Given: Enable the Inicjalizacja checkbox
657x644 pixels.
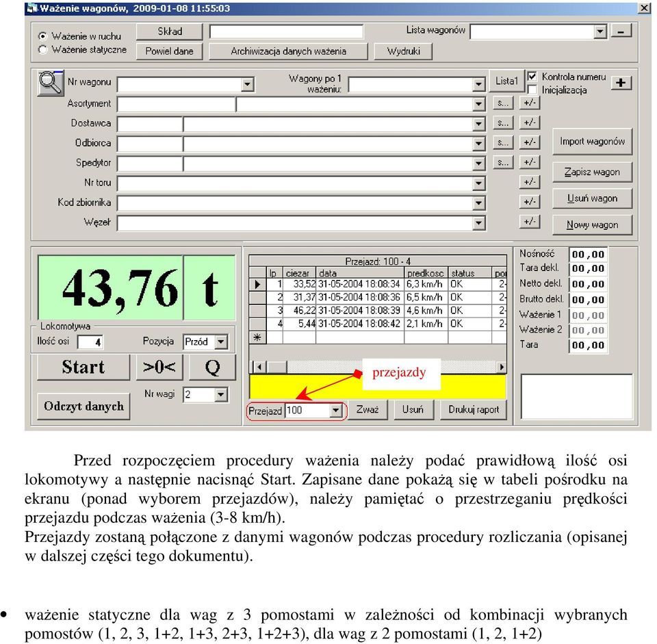Looking at the screenshot, I should 532,90.
